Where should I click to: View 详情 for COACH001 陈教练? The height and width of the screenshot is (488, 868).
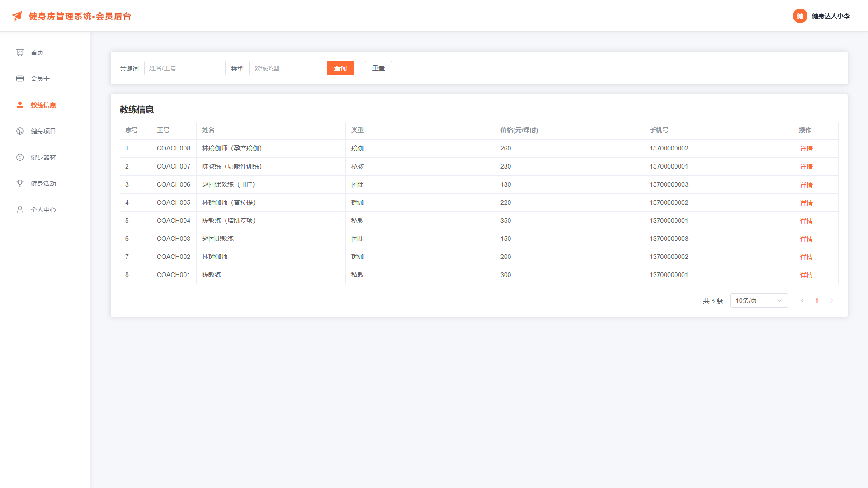tap(806, 275)
